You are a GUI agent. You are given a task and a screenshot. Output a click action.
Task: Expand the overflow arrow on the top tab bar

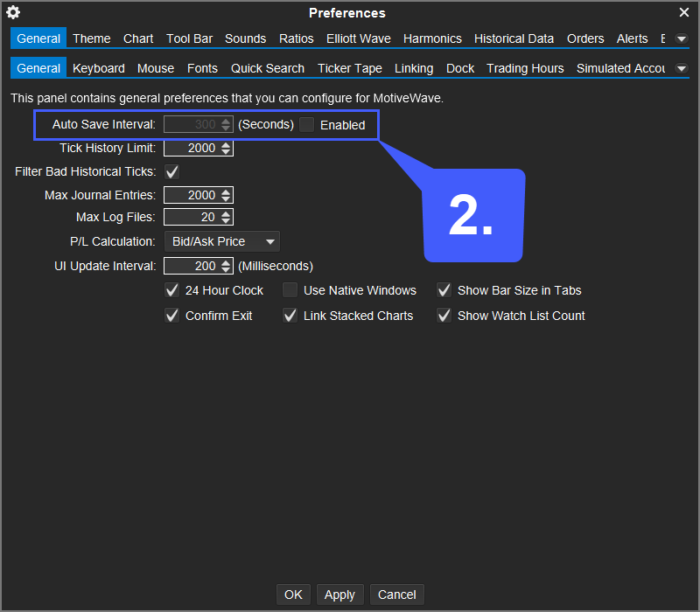(x=681, y=38)
